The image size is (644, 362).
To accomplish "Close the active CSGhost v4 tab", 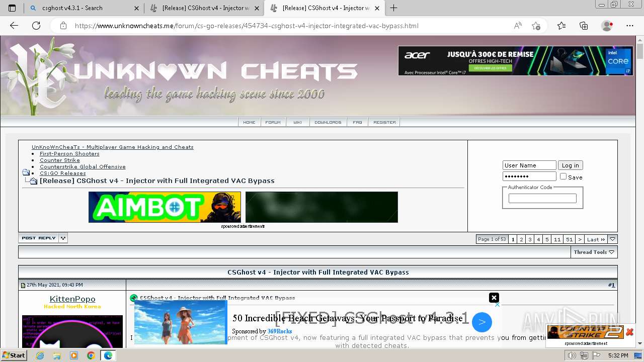I will [377, 8].
